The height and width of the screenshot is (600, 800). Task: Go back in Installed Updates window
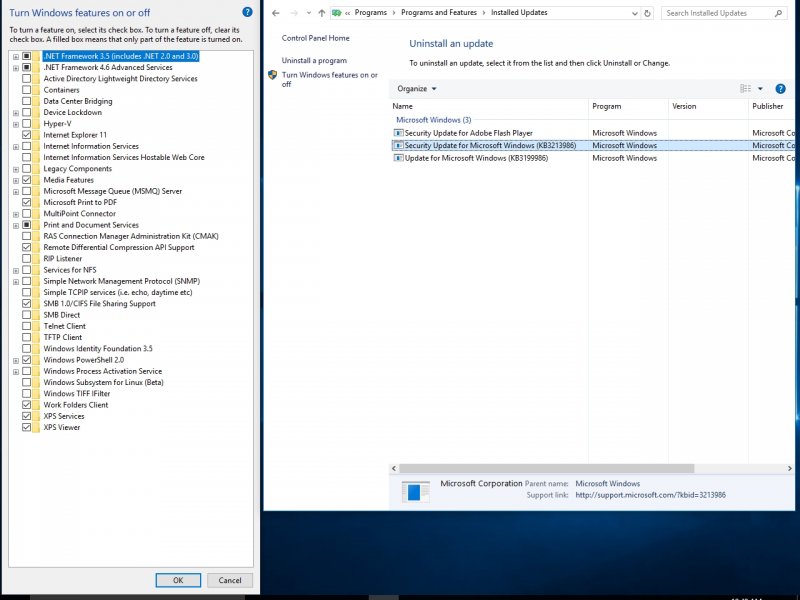[x=276, y=13]
